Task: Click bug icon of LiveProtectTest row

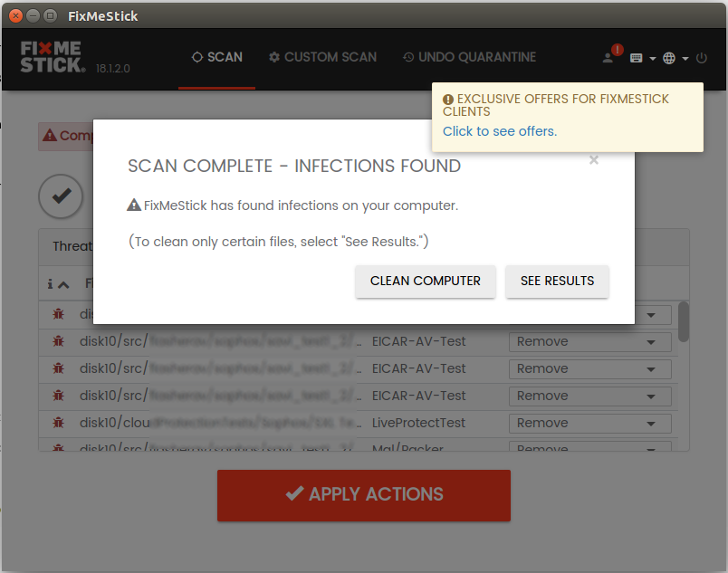Action: (x=58, y=423)
